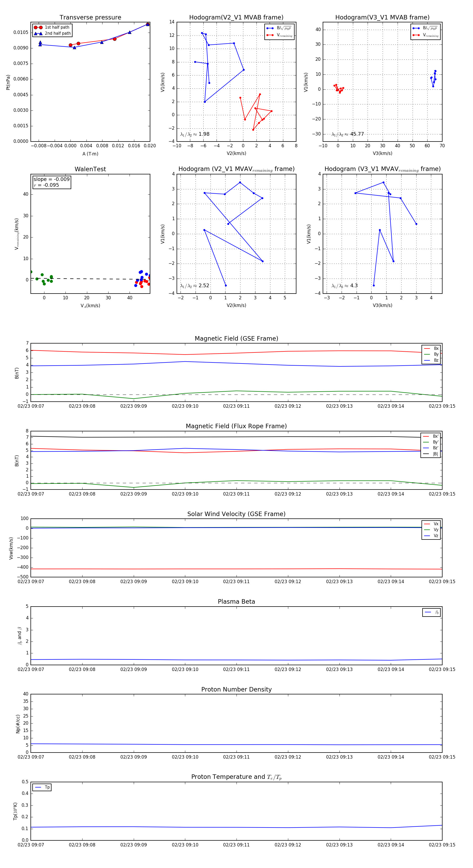Click the 'A (T·m)' axis label
Screen dimensions: 473x868
point(90,154)
